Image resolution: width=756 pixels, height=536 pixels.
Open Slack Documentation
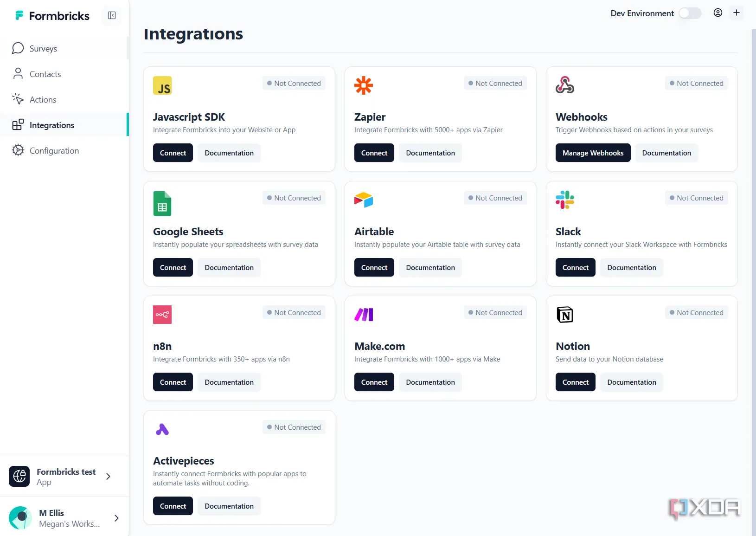pyautogui.click(x=632, y=267)
